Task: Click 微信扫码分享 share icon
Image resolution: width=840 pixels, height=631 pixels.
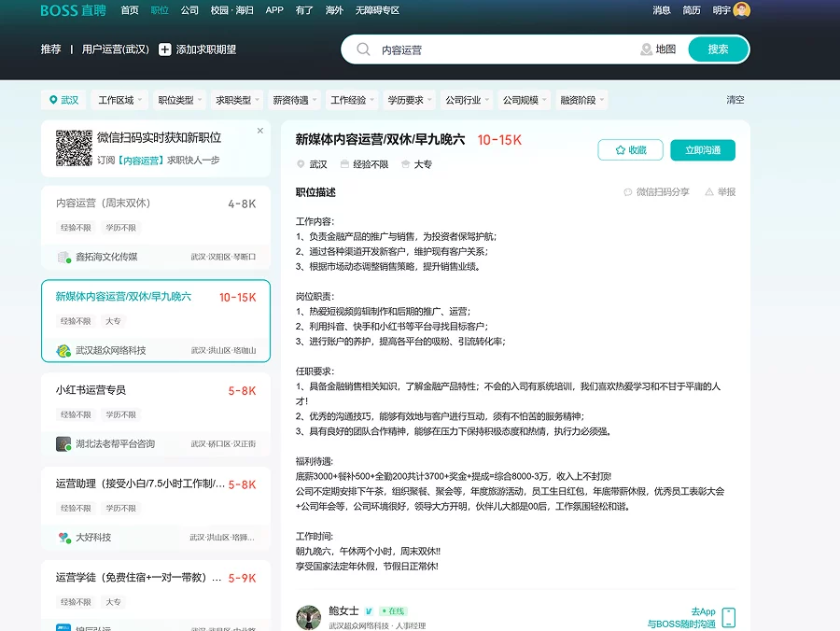Action: 628,192
